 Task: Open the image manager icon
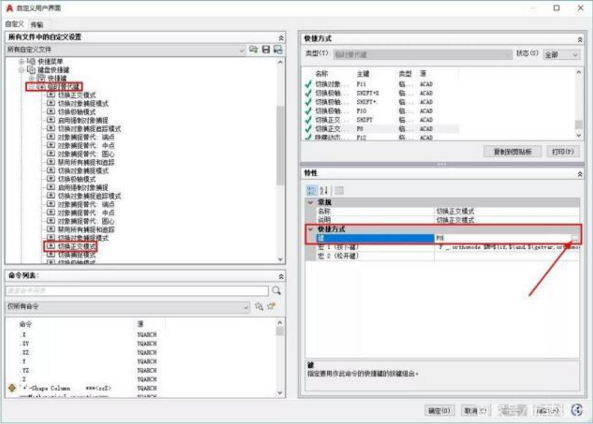coord(278,50)
